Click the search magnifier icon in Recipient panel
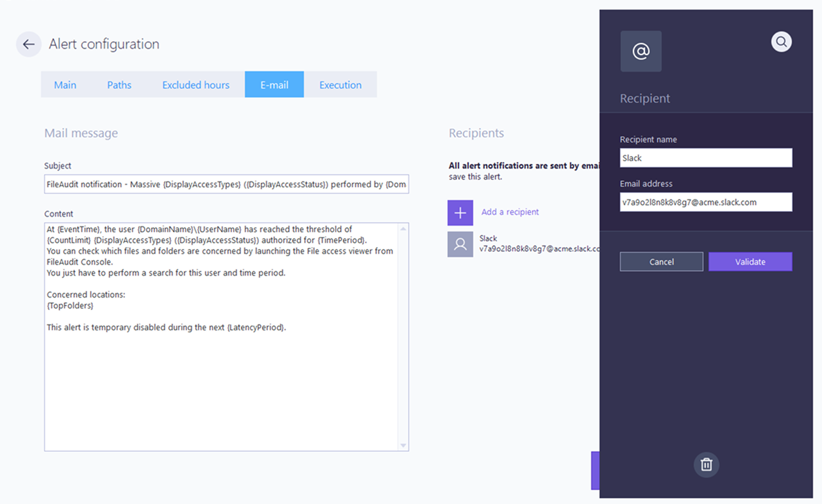822x504 pixels. click(x=781, y=42)
